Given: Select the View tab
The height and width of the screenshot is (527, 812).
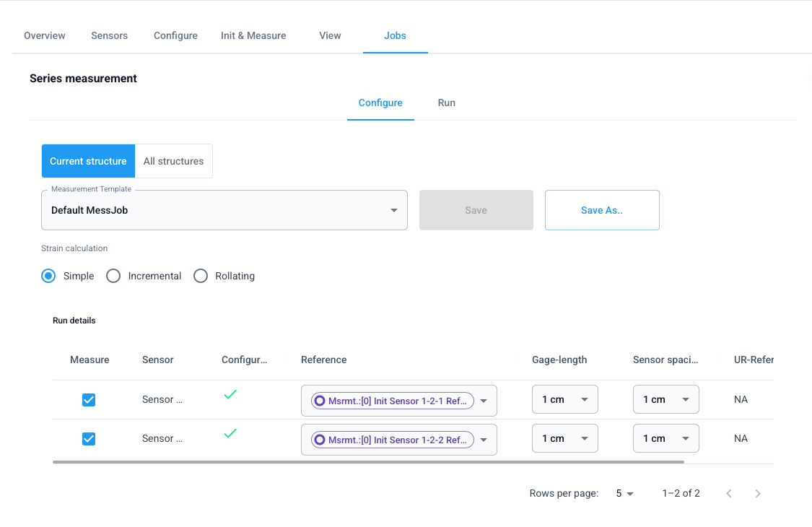Looking at the screenshot, I should click(x=330, y=36).
